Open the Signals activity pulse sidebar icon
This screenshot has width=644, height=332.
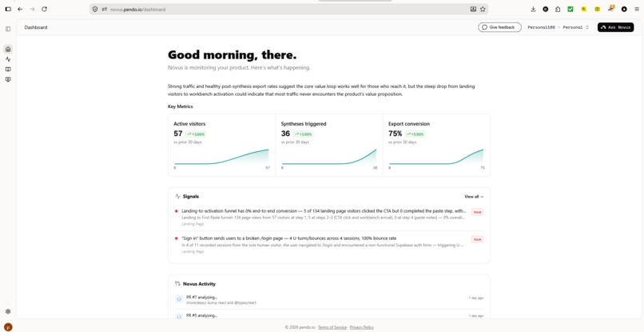pos(8,59)
